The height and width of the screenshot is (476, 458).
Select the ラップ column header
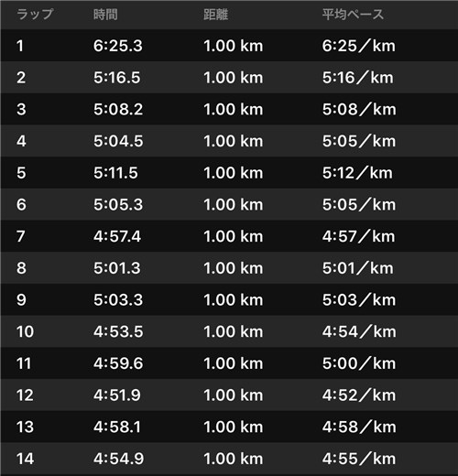[x=35, y=15]
